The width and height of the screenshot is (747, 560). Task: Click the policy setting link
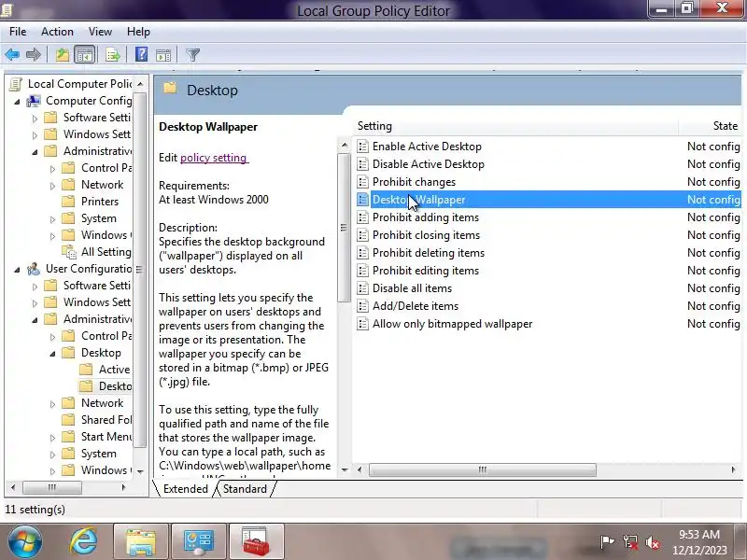[214, 158]
